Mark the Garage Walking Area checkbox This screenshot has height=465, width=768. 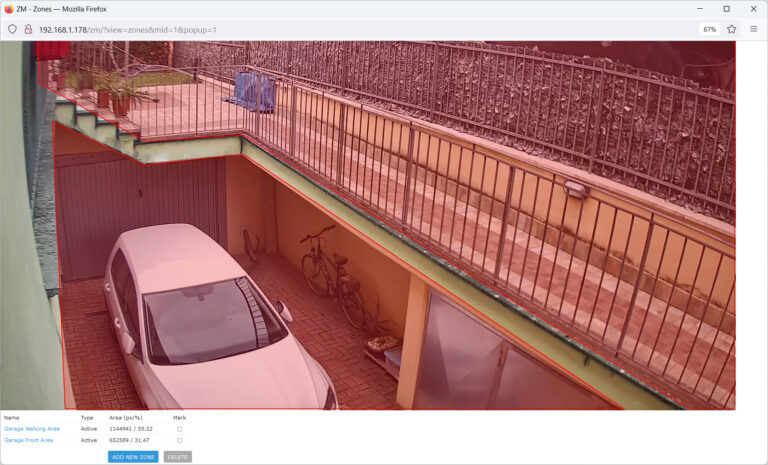coord(179,429)
